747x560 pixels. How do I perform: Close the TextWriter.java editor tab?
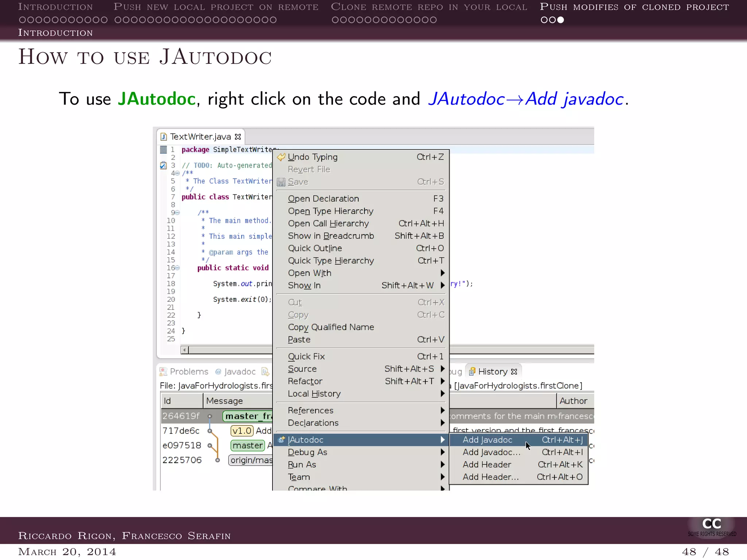(238, 137)
